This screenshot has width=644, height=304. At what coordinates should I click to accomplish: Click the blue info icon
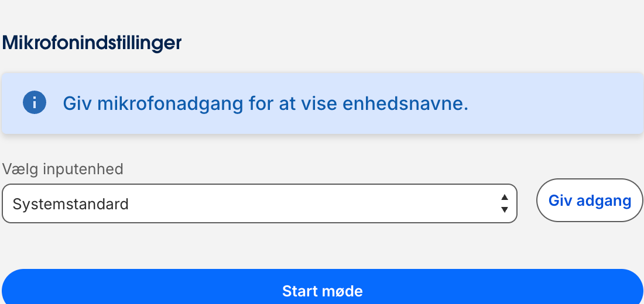35,103
